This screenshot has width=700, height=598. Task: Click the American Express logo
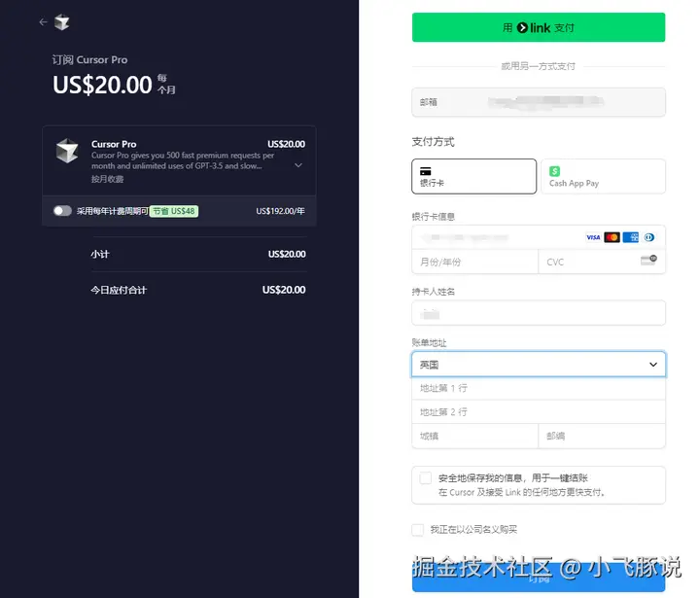point(630,237)
